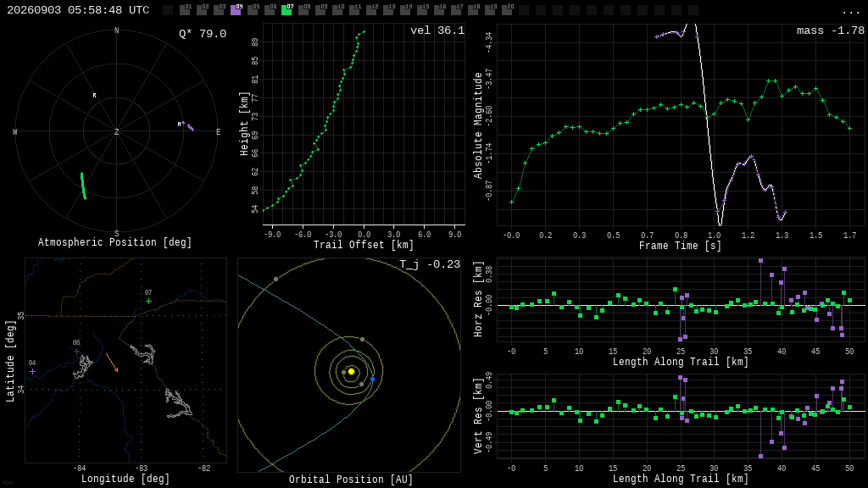
Task: Click the orange meteor track arrow on map
Action: point(112,363)
